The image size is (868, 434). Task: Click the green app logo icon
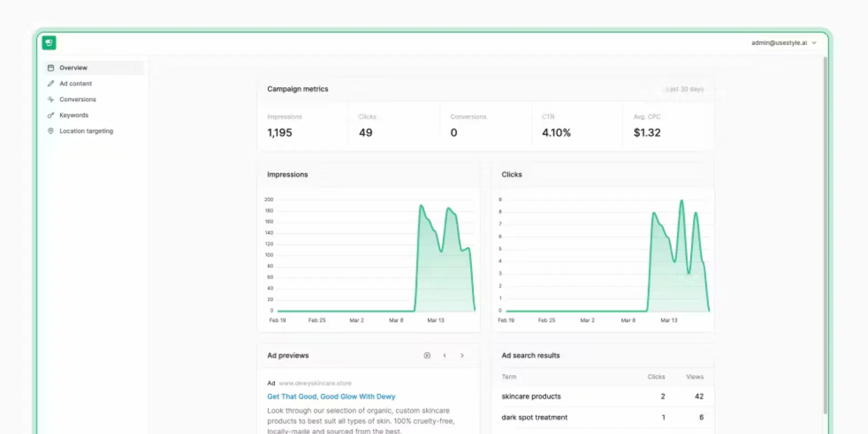pos(49,43)
